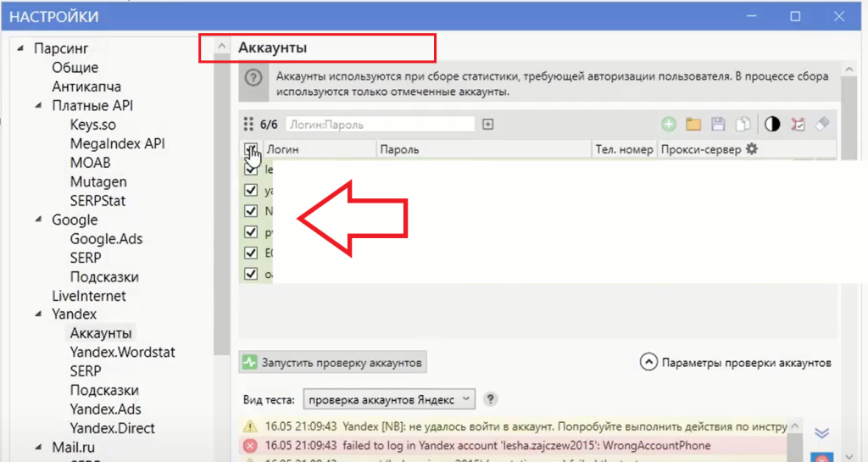Sort by the Логин column header

click(320, 149)
